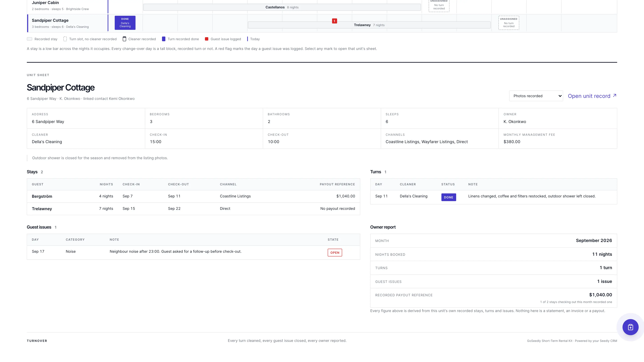Open the Castellanos 8 nights stay bar
The height and width of the screenshot is (362, 644).
click(x=282, y=7)
